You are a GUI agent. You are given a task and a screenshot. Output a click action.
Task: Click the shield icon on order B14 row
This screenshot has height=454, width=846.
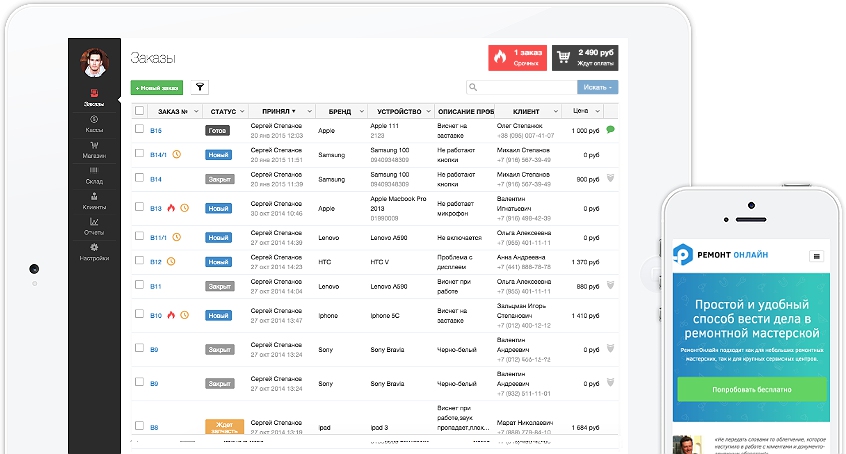pos(610,178)
